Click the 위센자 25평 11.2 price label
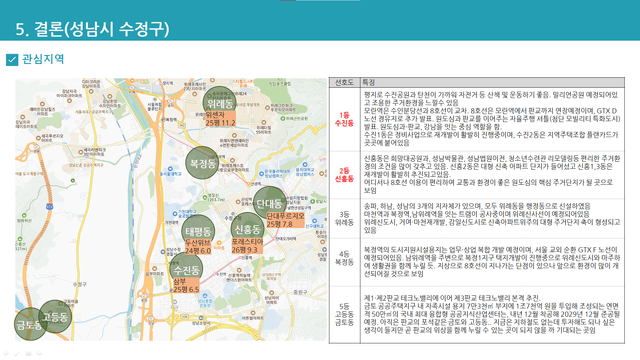This screenshot has width=640, height=360. pos(221,119)
